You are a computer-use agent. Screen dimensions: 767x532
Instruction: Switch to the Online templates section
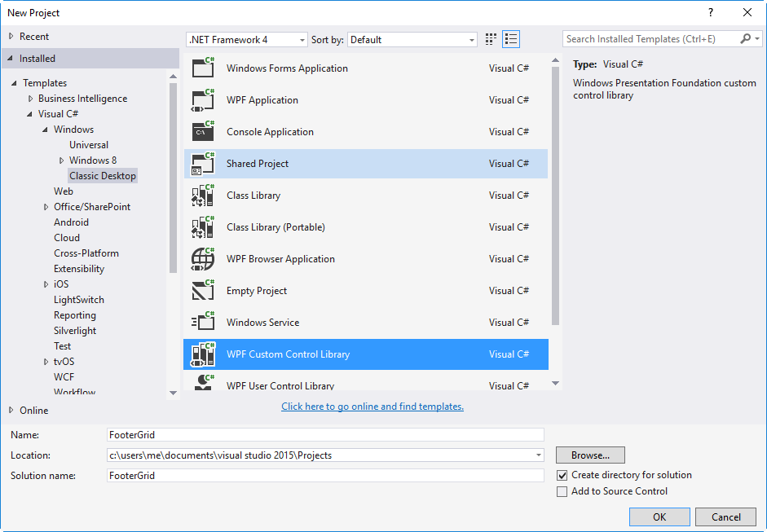click(30, 410)
